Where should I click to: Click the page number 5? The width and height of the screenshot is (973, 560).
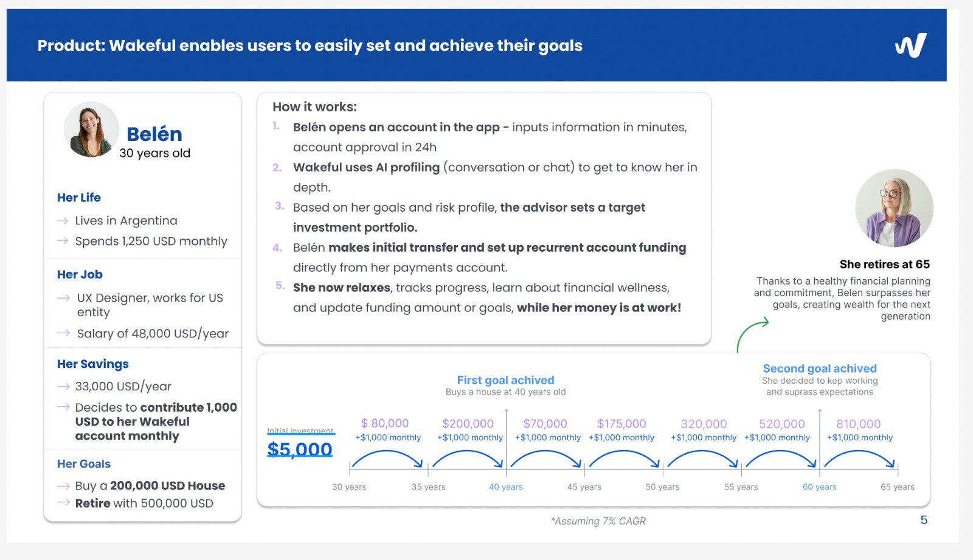[x=924, y=520]
